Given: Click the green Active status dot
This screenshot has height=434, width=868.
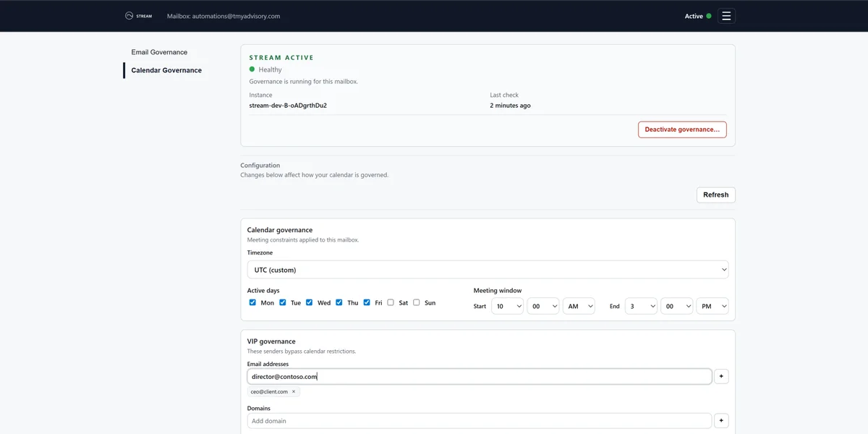Looking at the screenshot, I should [x=709, y=16].
